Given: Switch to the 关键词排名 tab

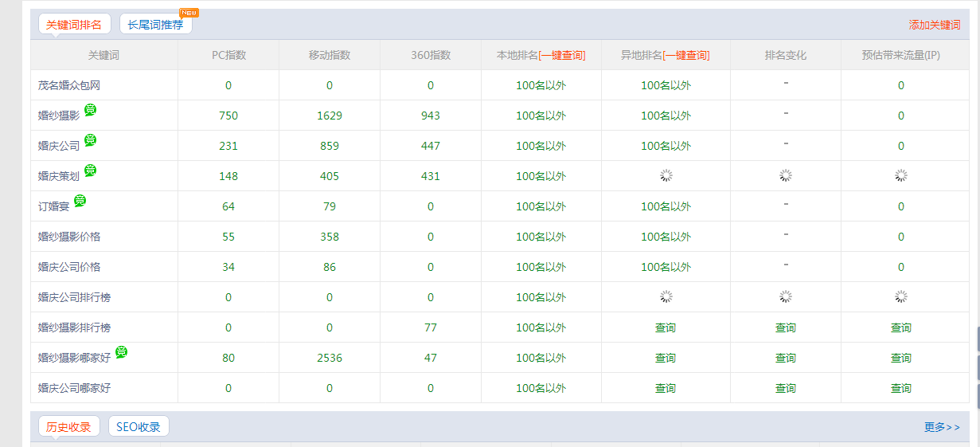Looking at the screenshot, I should (74, 25).
